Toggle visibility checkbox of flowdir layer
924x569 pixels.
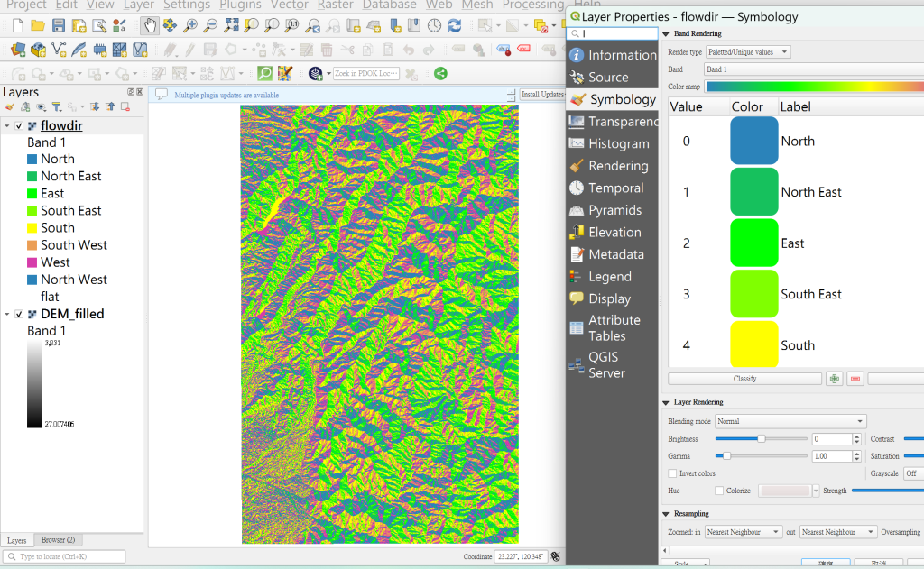pos(19,126)
